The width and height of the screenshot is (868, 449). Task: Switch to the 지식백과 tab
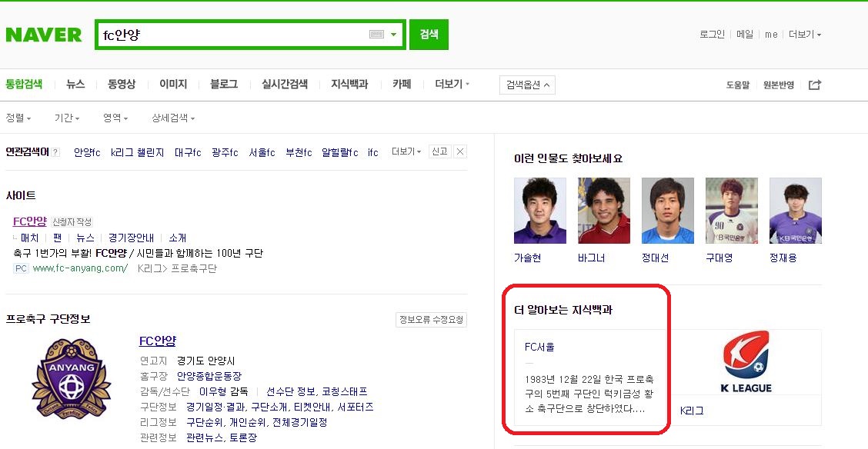point(349,84)
